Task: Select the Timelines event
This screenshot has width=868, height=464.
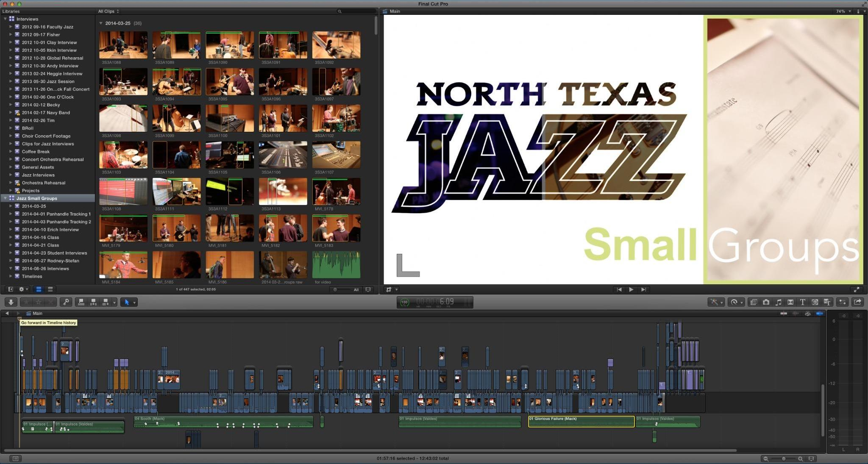Action: tap(32, 276)
